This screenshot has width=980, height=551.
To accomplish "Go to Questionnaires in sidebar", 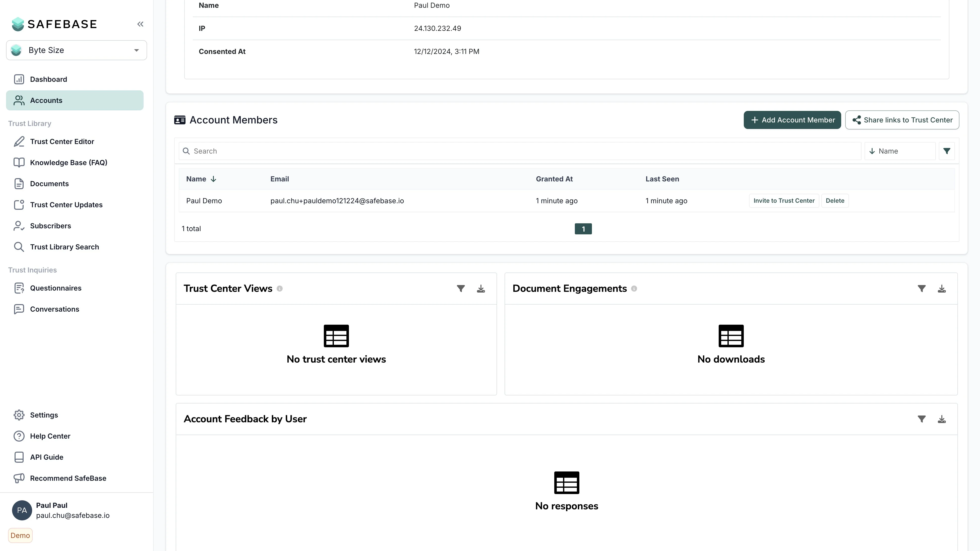I will 55,288.
